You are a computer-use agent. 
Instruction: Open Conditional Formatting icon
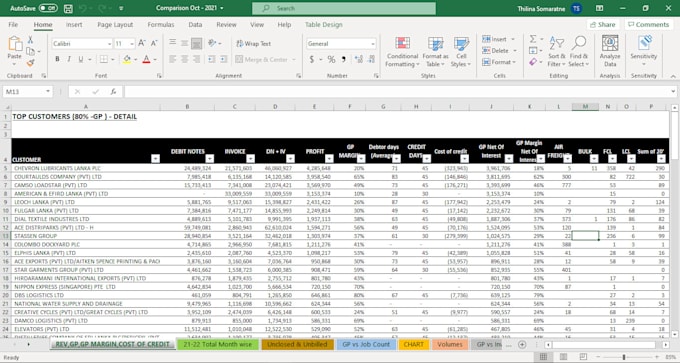pos(402,43)
